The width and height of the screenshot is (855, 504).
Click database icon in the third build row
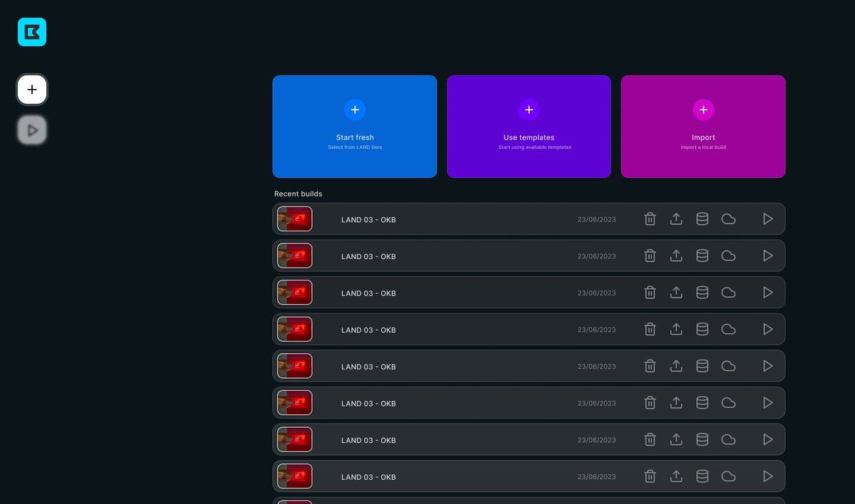[702, 293]
